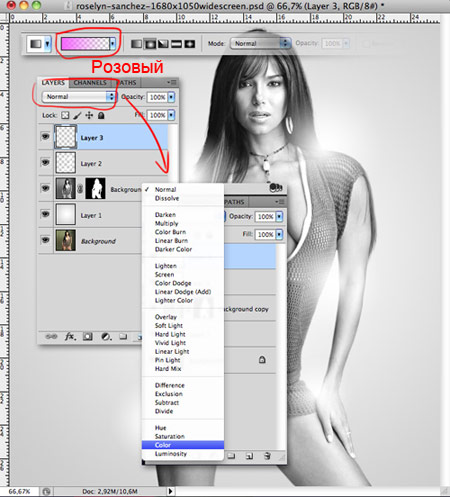This screenshot has width=450, height=497.
Task: Click trash icon in second Layers panel
Action: (x=267, y=456)
